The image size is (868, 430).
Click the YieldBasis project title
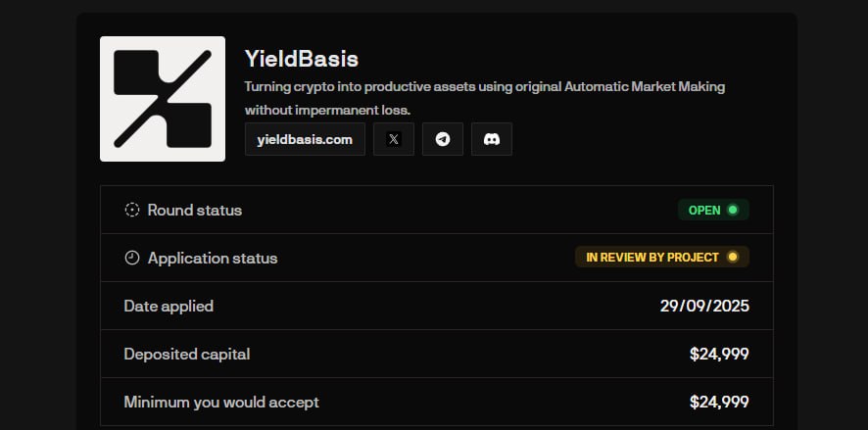[x=302, y=59]
